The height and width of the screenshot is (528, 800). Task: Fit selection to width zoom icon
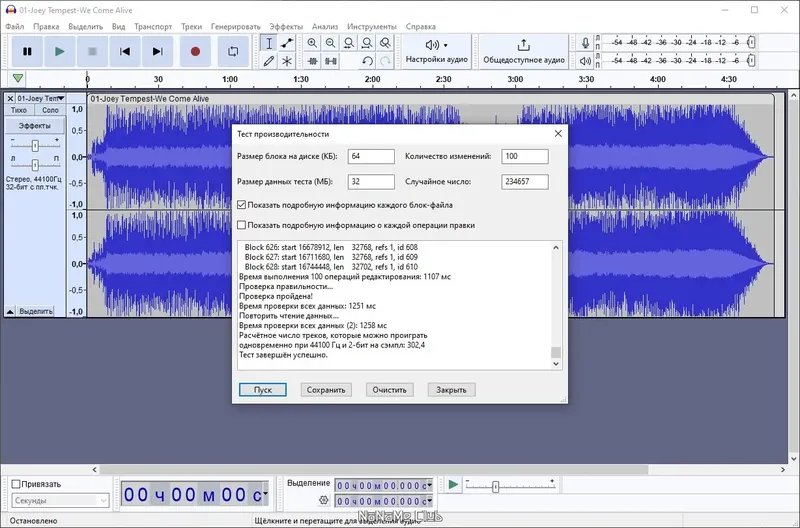point(349,43)
